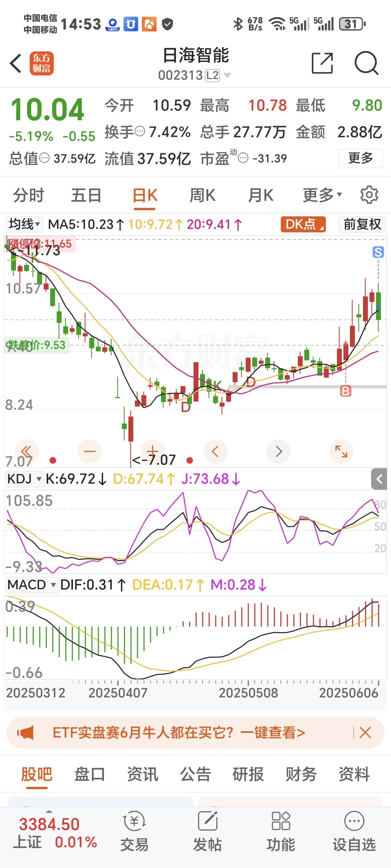
Task: Tap 设自选 watchlist icon
Action: [x=354, y=831]
